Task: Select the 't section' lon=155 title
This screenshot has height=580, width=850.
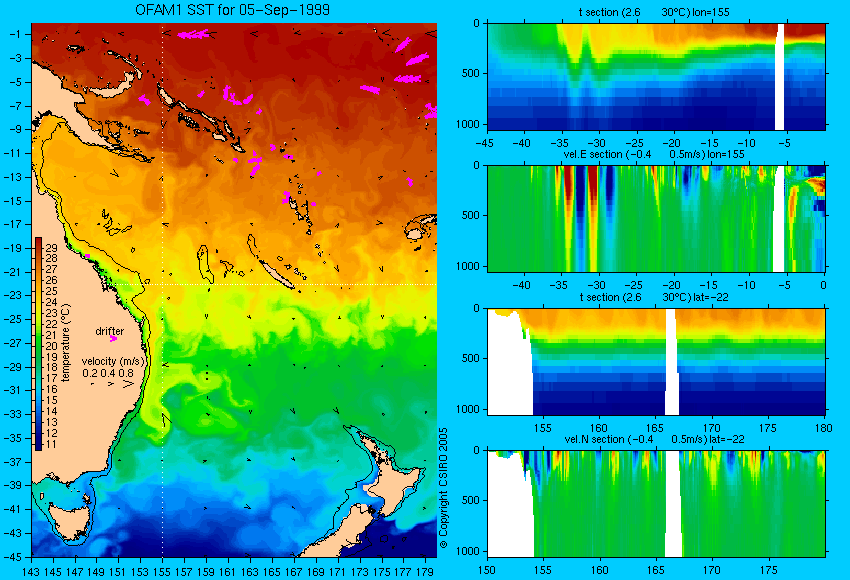Action: coord(654,12)
